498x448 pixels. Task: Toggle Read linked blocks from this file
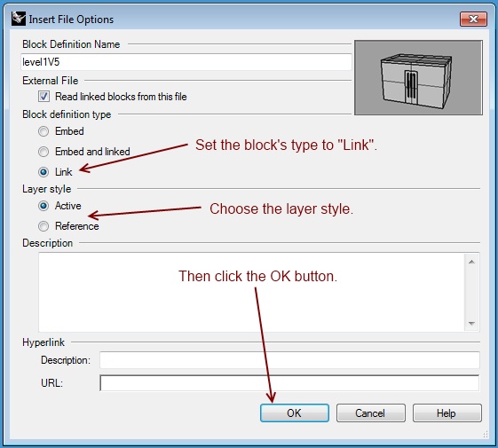[x=43, y=96]
